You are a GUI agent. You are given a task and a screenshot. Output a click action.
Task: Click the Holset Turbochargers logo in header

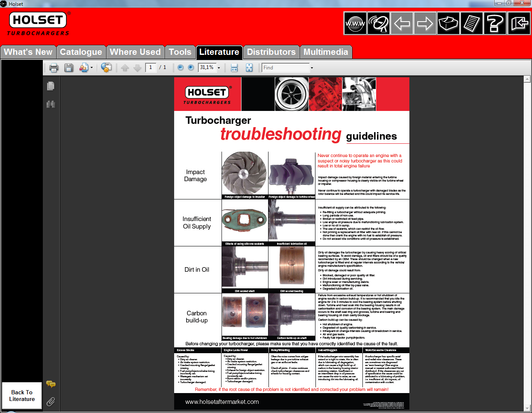[39, 24]
